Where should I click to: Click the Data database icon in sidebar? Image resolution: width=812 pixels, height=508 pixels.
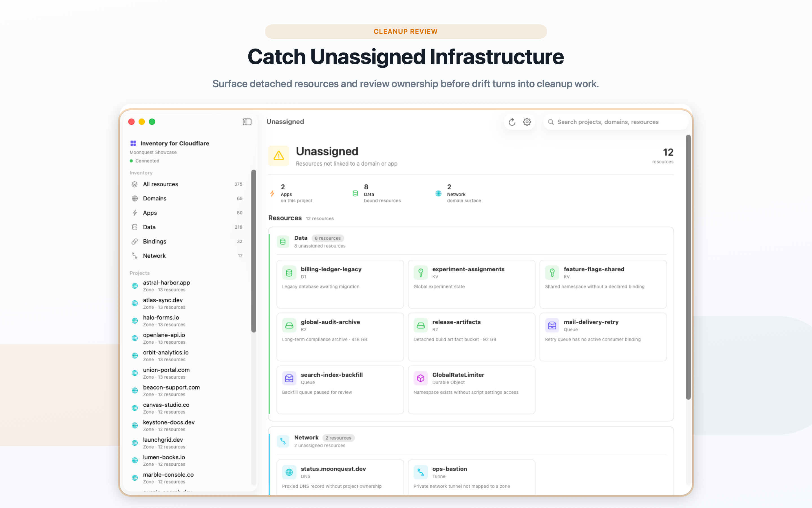pos(134,227)
